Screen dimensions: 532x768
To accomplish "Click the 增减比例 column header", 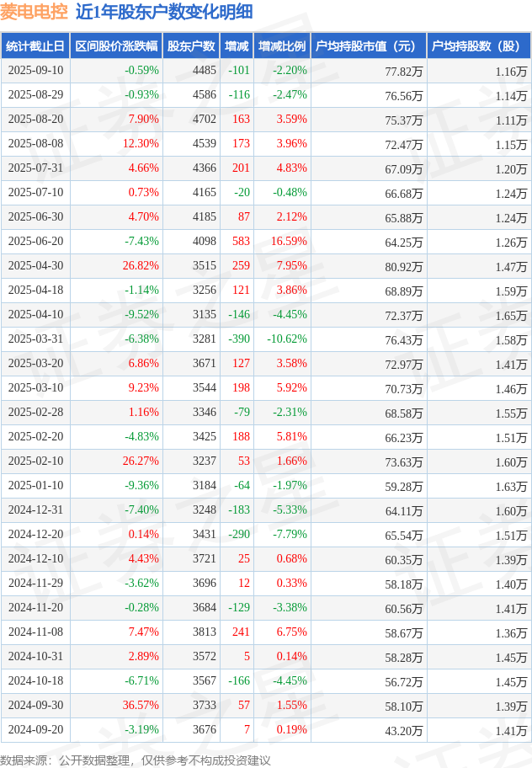I will coord(282,46).
